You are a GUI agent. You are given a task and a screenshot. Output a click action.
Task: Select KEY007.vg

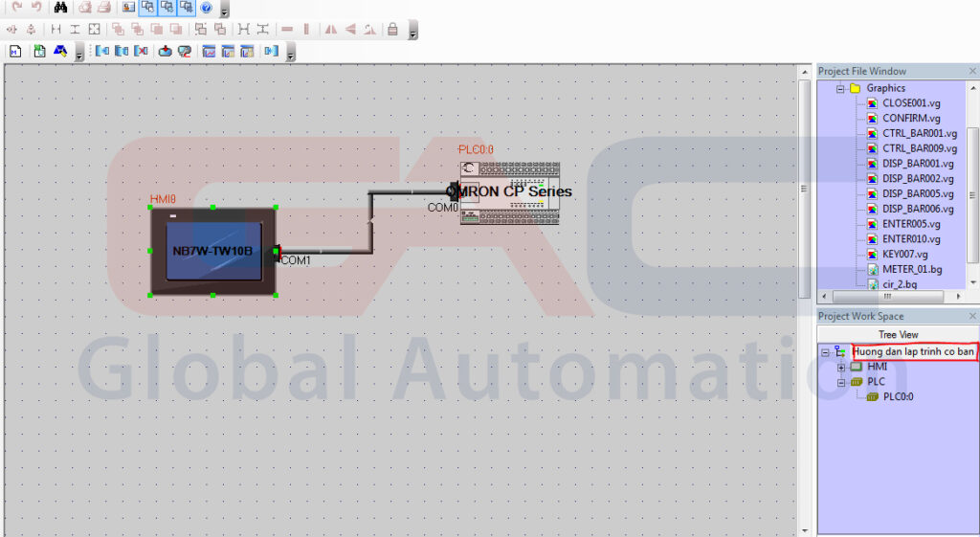[905, 254]
